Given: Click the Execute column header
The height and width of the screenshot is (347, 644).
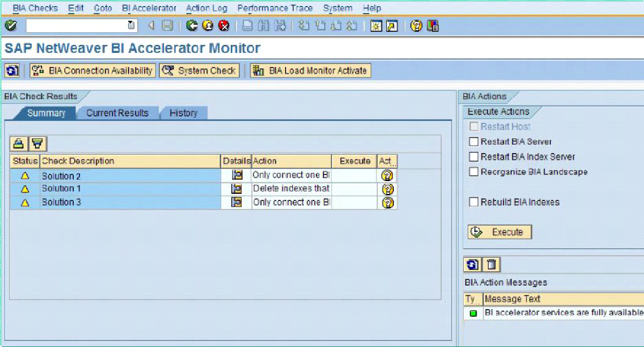Looking at the screenshot, I should click(354, 161).
